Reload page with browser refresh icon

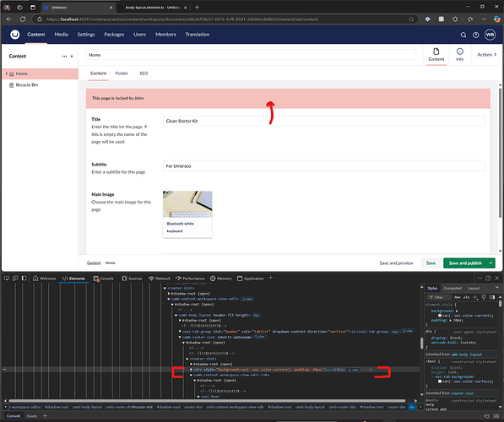pyautogui.click(x=23, y=19)
